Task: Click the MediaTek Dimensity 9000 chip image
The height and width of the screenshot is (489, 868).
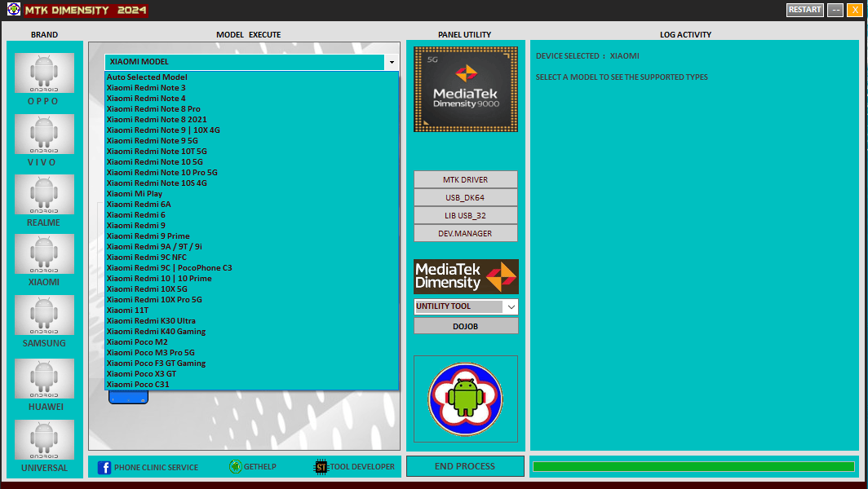Action: (466, 89)
